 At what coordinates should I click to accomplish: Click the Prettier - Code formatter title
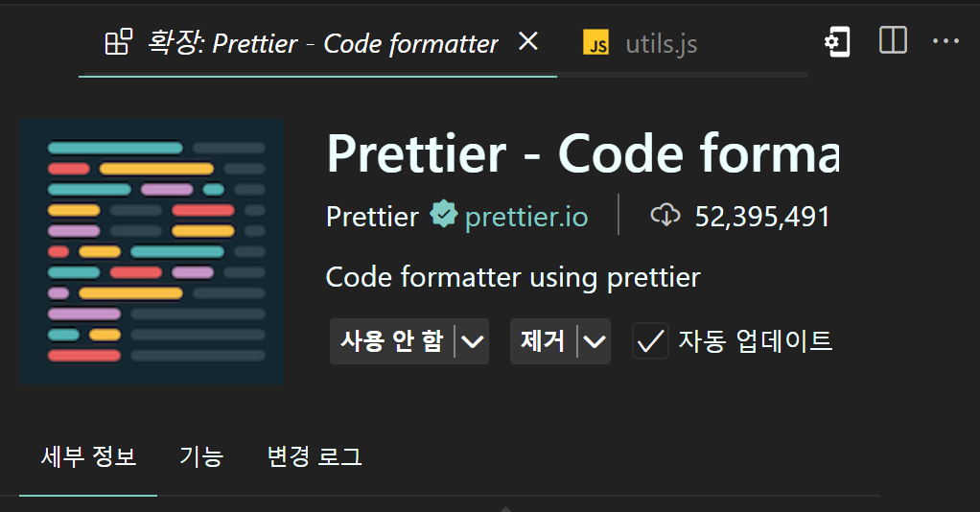[582, 153]
